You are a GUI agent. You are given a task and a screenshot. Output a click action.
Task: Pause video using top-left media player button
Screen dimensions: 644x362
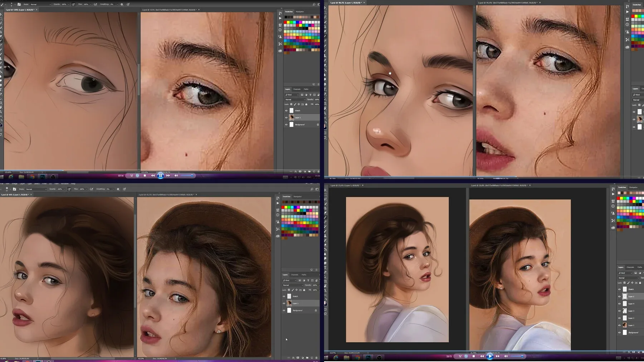click(160, 175)
